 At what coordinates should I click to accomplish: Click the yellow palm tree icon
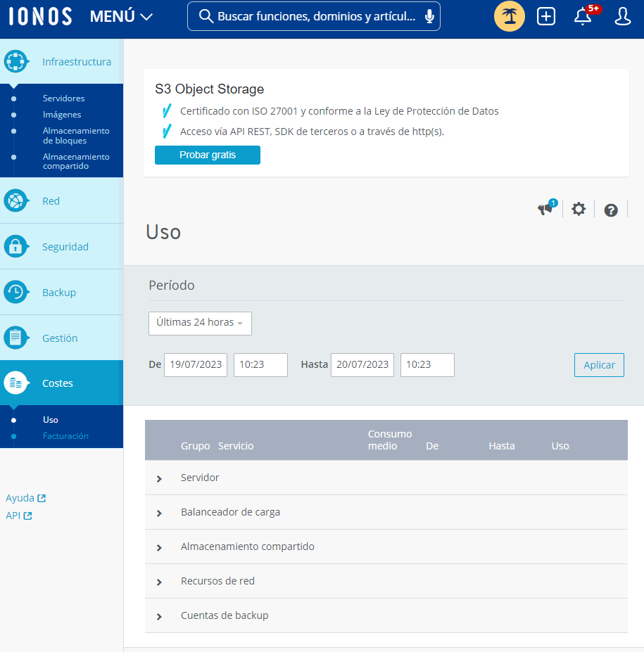pos(509,16)
